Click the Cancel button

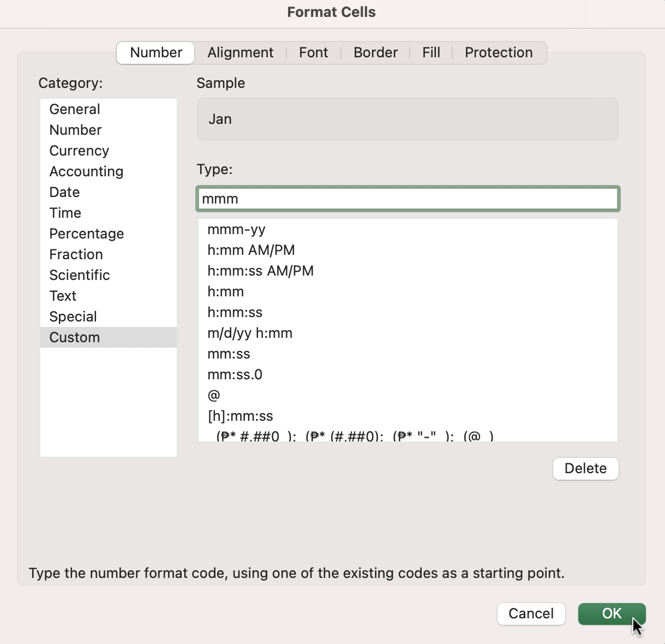tap(531, 614)
